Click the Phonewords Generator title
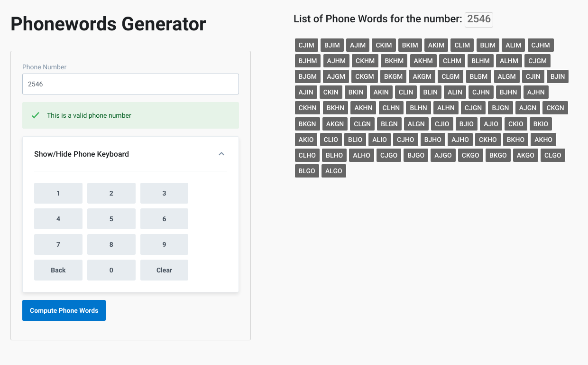Screen dimensions: 588x365 [108, 24]
